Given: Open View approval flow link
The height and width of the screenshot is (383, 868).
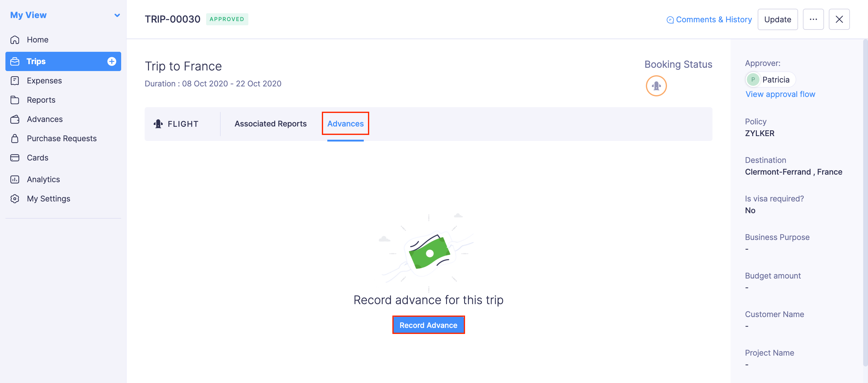Looking at the screenshot, I should (x=780, y=94).
